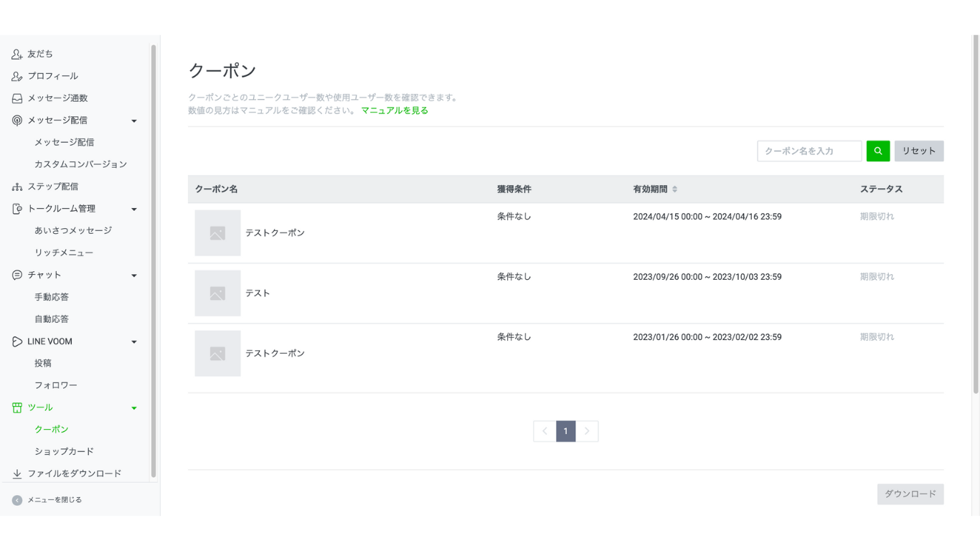Click thumbnail of the テスト coupon
The image size is (980, 551).
click(217, 293)
